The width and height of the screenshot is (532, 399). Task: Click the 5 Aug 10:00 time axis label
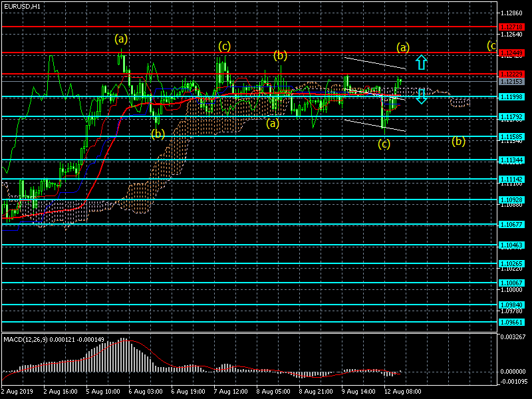(104, 392)
